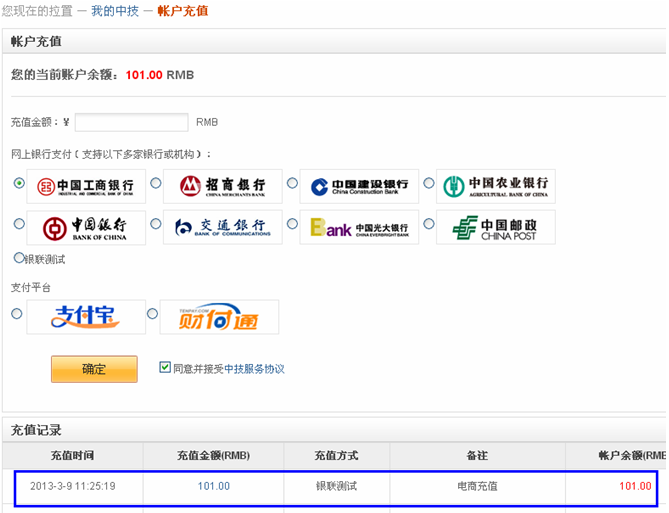Click the 充值时间 column header
This screenshot has height=513, width=669.
pyautogui.click(x=72, y=455)
